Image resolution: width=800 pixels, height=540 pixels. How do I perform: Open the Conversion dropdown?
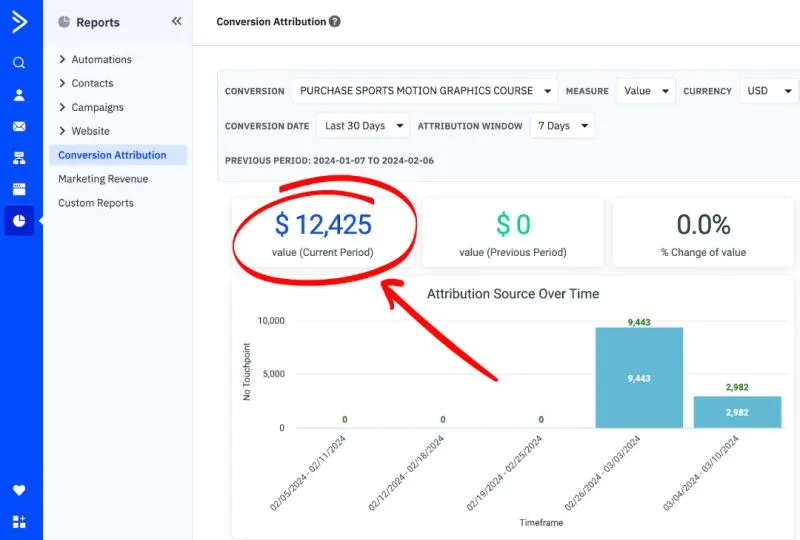point(425,91)
